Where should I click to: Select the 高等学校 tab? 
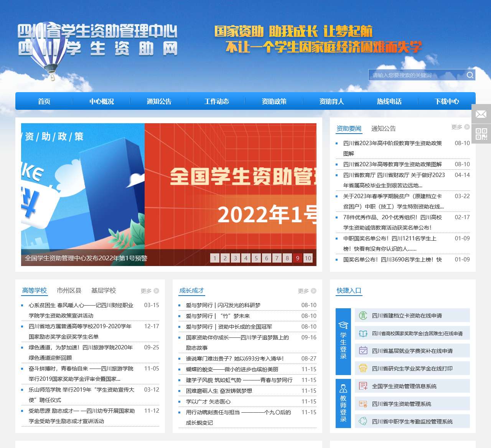35,291
